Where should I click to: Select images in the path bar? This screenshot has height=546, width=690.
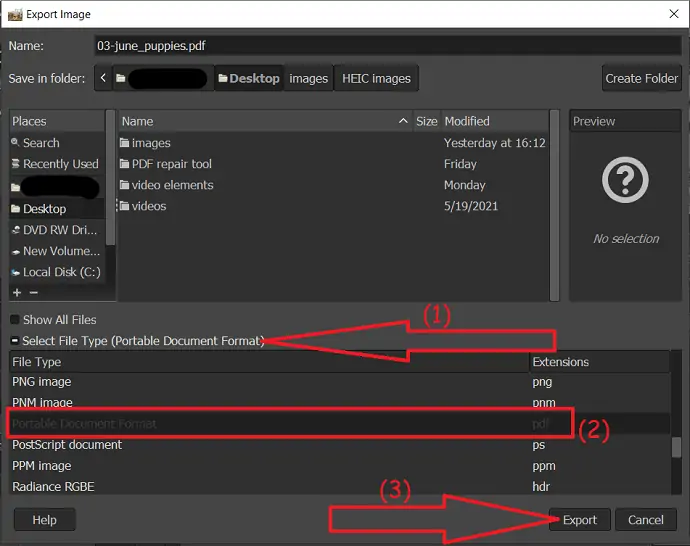308,78
